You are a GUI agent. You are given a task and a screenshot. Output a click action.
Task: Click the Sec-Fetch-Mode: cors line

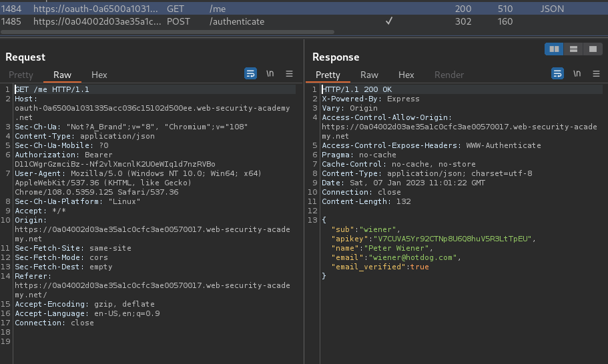pos(61,257)
